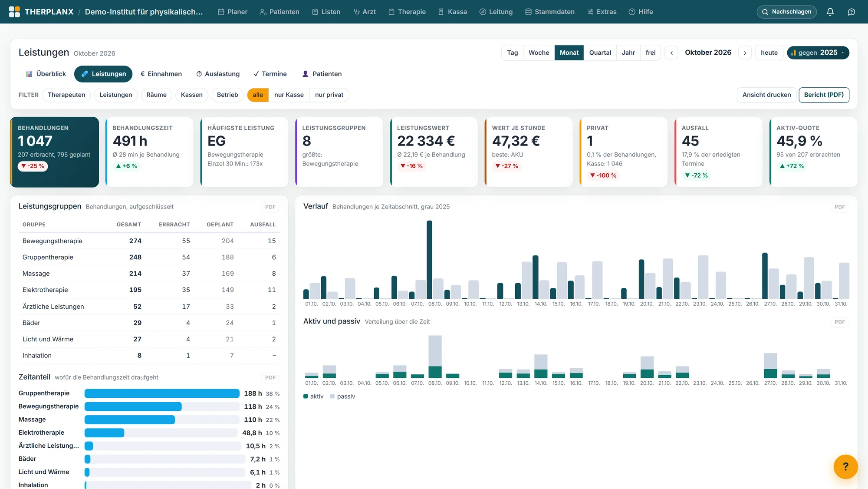Open the Stammdaten menu
The image size is (868, 489).
click(550, 12)
